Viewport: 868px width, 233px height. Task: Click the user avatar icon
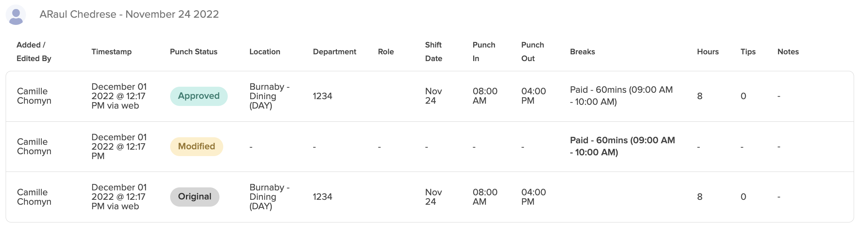tap(16, 15)
